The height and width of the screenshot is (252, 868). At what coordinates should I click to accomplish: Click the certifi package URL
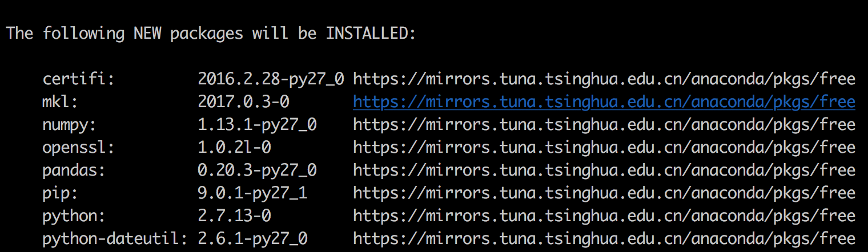604,79
